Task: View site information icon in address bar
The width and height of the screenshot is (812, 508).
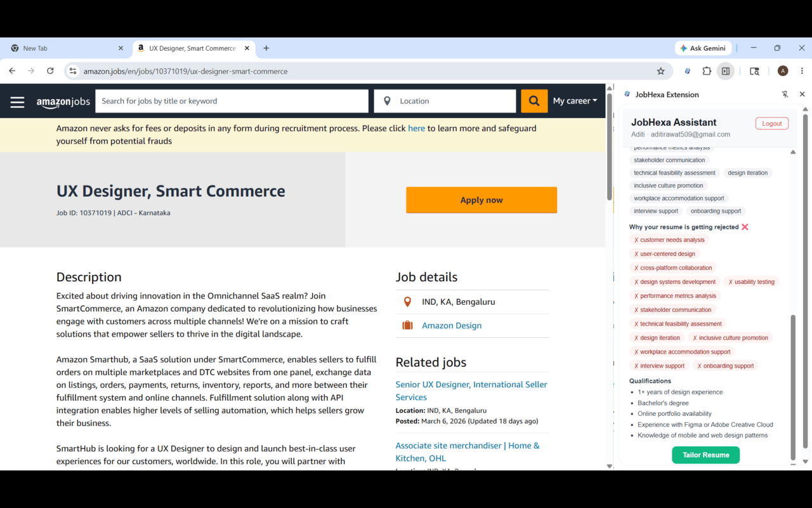Action: pos(73,71)
